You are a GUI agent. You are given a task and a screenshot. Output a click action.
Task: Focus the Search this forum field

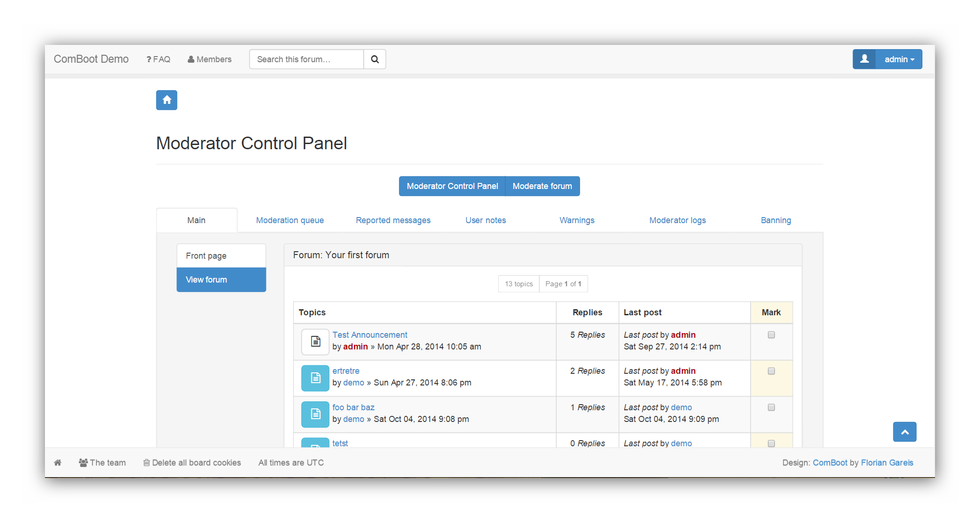(306, 59)
